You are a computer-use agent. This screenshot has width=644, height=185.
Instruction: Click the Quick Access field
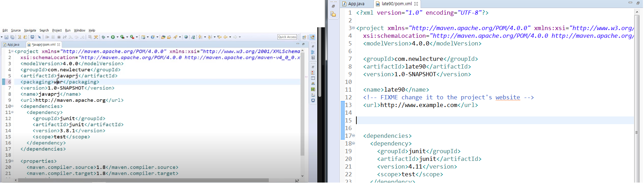(287, 37)
